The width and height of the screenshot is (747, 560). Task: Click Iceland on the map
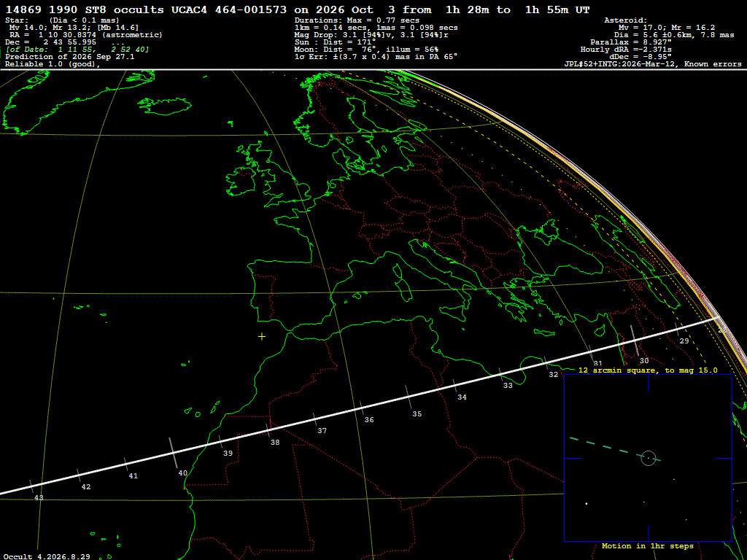point(164,106)
